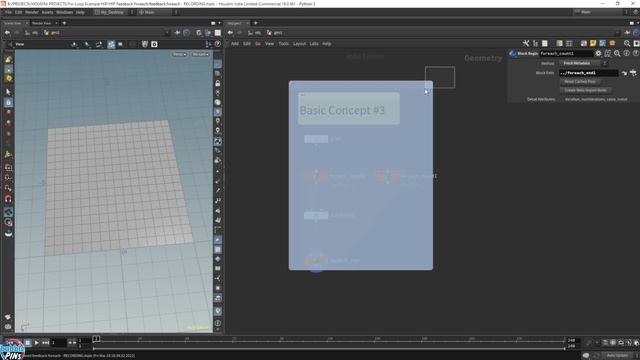Viewport: 640px width, 360px height.
Task: Open the viewport help icon
Action: point(218,44)
